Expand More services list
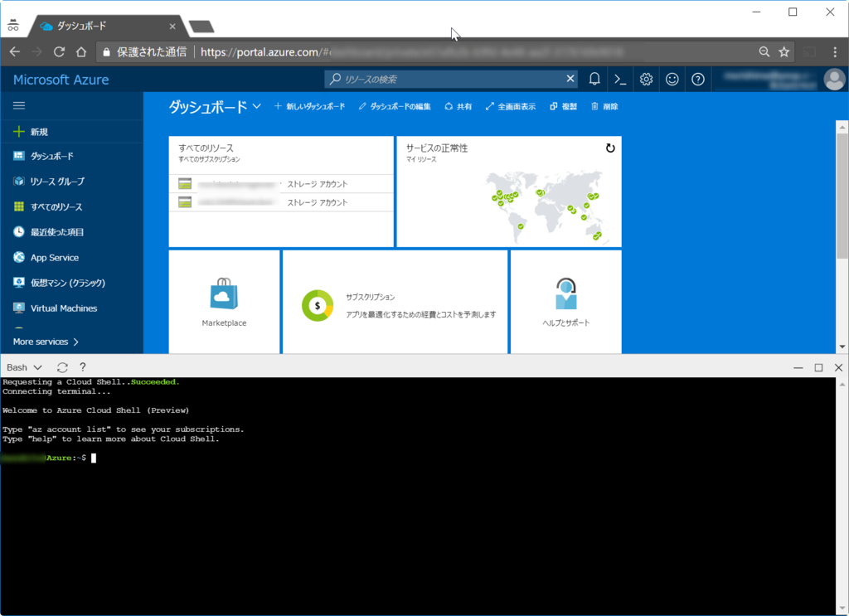Image resolution: width=849 pixels, height=616 pixels. click(46, 342)
